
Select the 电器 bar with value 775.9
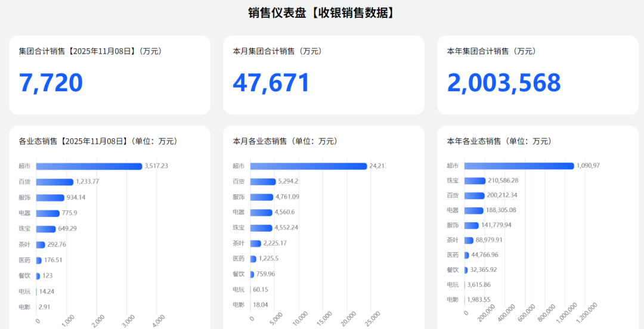pyautogui.click(x=48, y=213)
